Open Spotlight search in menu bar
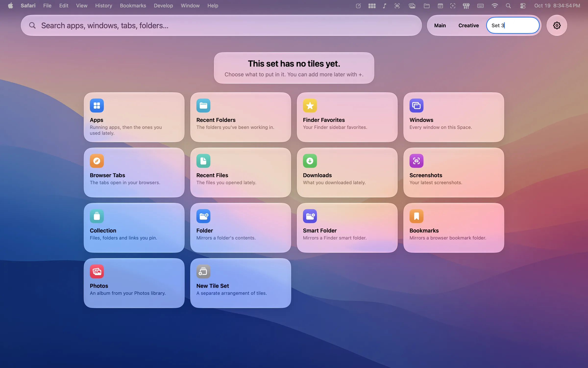 point(508,6)
